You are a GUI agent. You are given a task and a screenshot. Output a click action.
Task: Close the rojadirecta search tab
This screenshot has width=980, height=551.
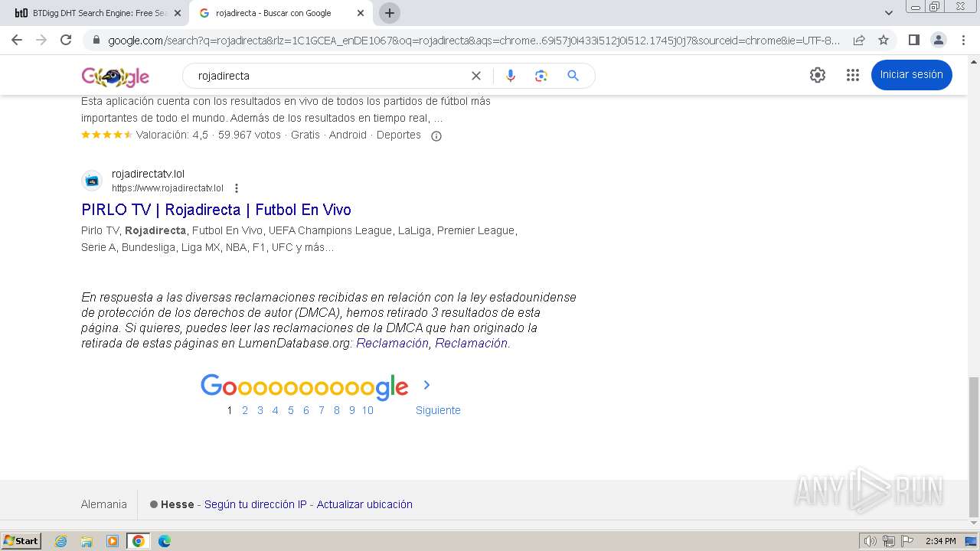(x=361, y=13)
